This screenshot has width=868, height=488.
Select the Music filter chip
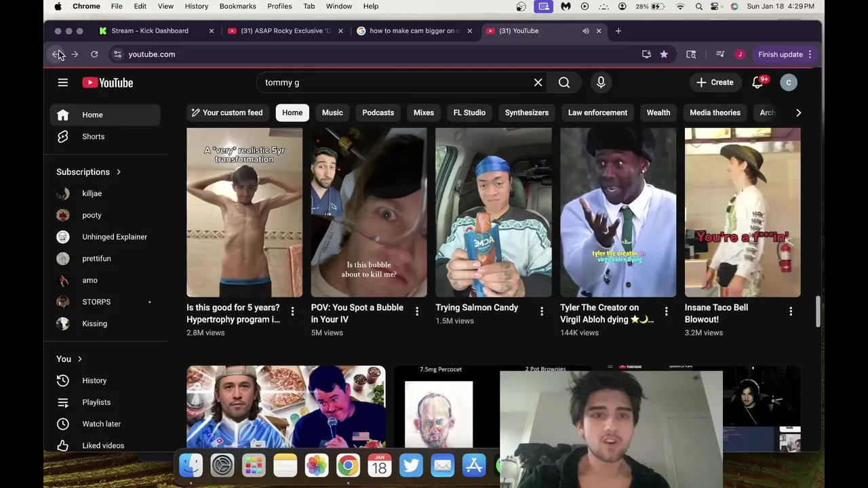coord(332,113)
